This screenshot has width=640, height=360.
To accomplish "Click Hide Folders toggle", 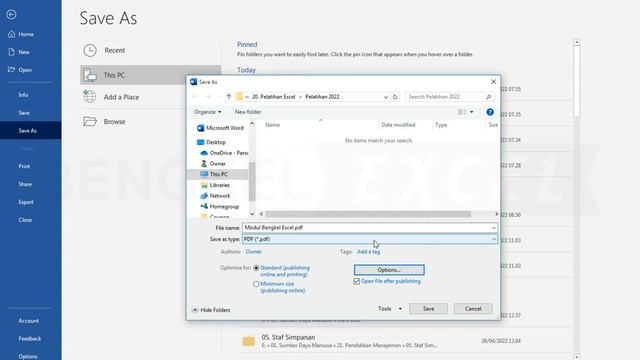I will [211, 310].
